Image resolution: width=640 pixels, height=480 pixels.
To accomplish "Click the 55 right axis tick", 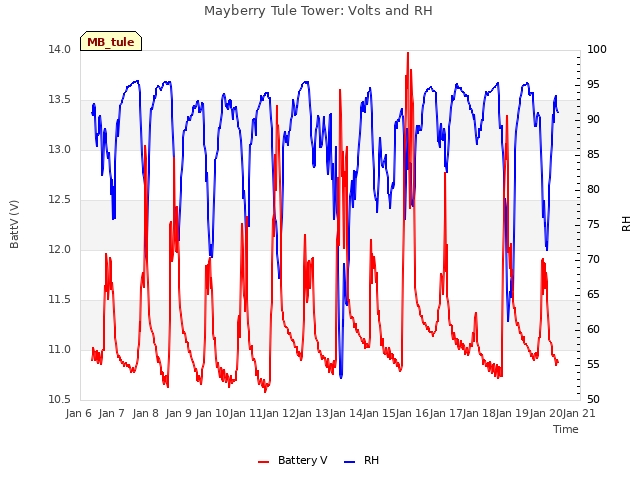I will click(x=593, y=364).
